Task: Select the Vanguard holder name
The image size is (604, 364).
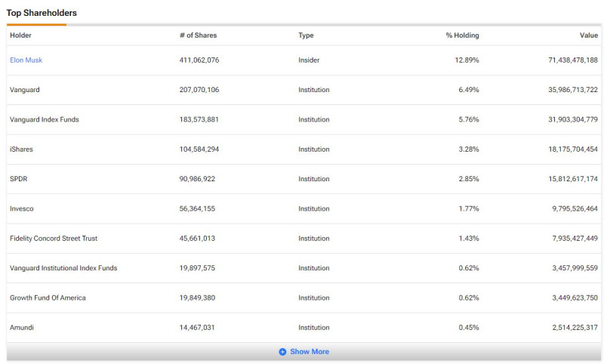Action: pos(25,90)
